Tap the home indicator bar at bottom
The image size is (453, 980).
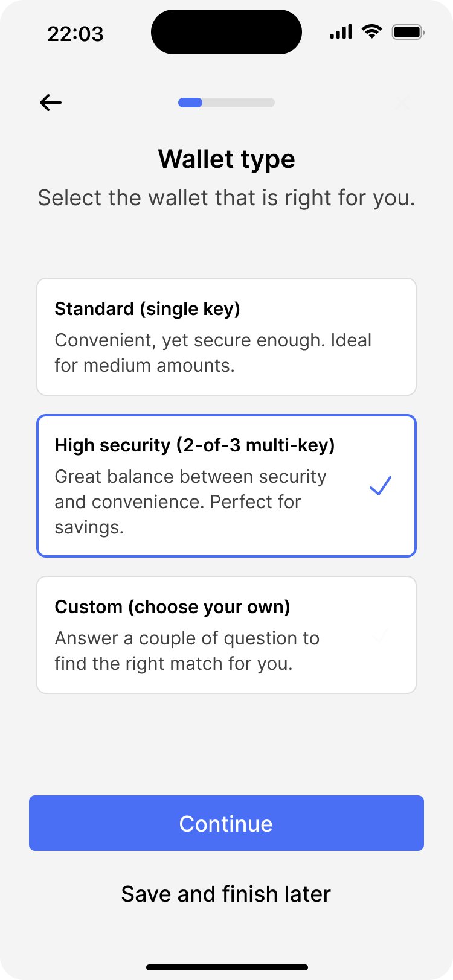click(x=226, y=967)
